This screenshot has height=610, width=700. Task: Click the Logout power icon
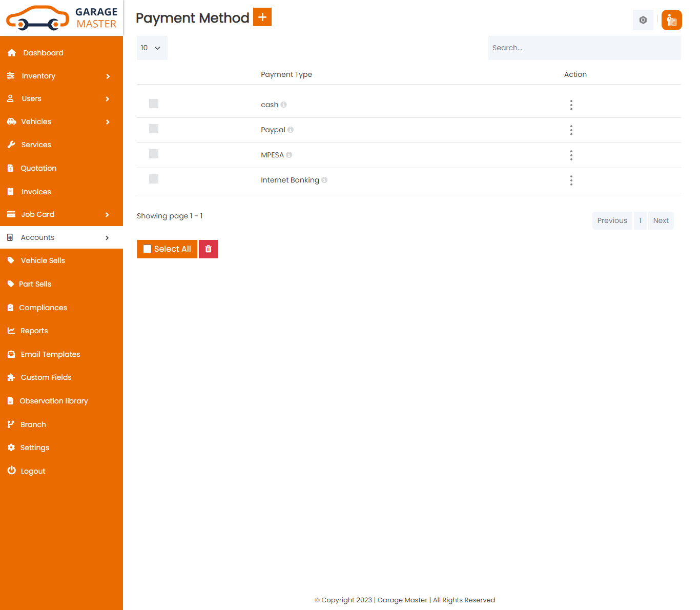(x=11, y=471)
